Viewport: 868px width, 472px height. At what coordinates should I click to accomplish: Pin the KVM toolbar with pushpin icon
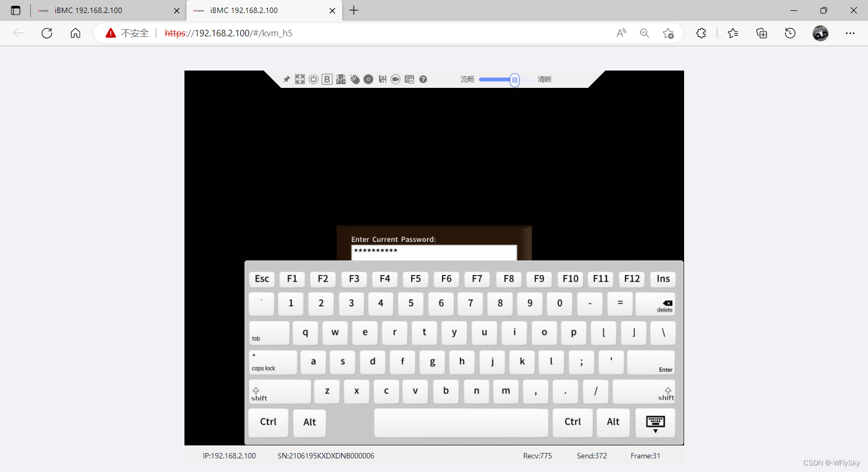pos(286,79)
